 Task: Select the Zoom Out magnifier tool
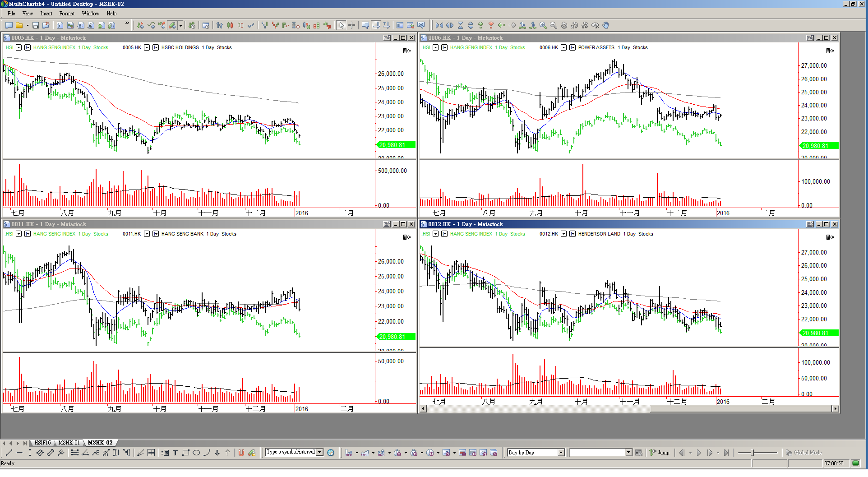coord(554,25)
